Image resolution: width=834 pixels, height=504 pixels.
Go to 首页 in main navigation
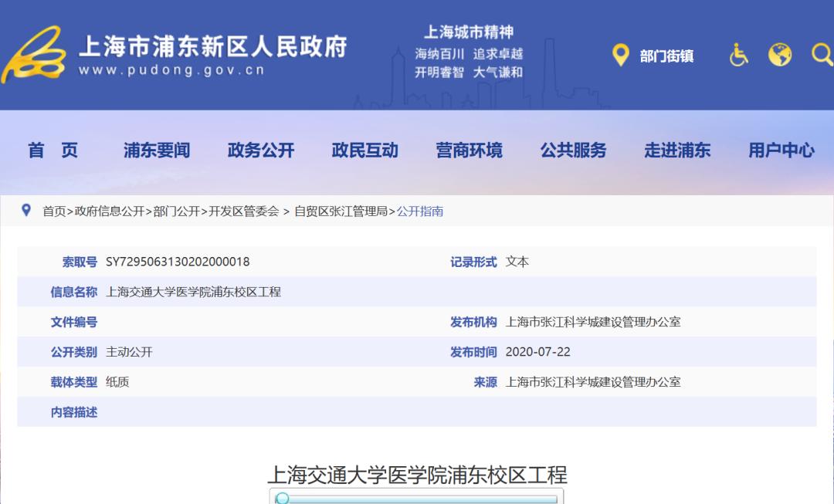click(x=53, y=151)
